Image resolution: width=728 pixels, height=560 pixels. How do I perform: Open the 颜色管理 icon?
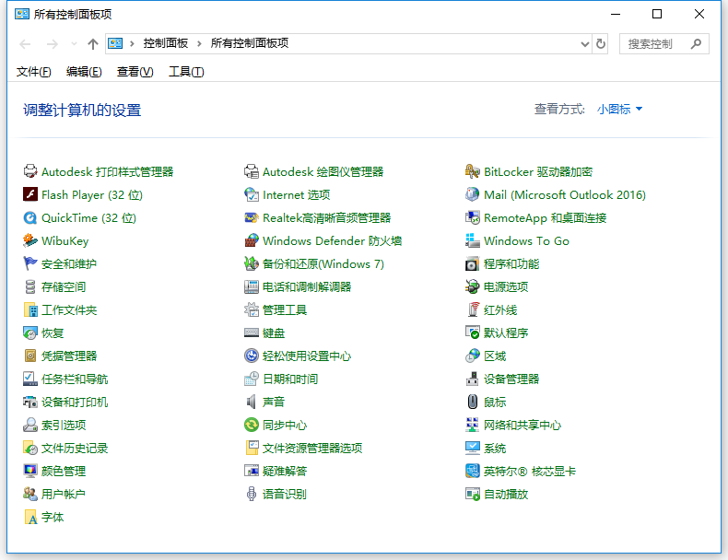click(30, 471)
